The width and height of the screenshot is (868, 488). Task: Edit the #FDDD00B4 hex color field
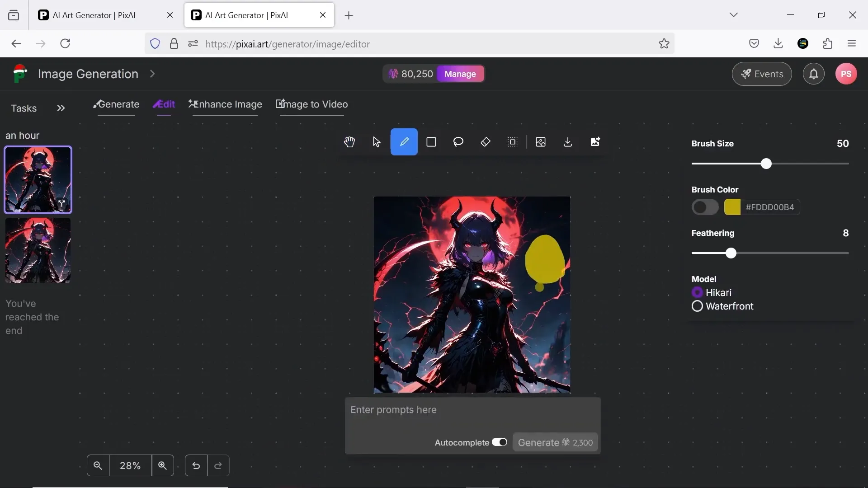click(x=770, y=207)
